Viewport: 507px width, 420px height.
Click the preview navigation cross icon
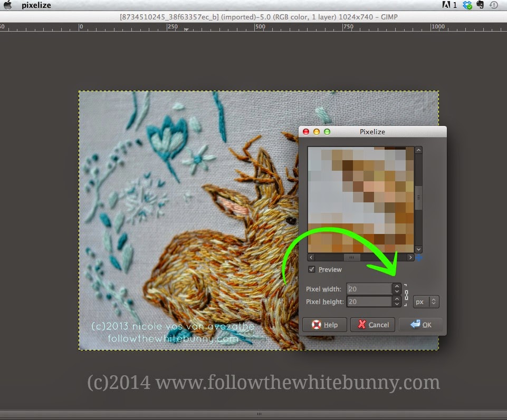419,258
